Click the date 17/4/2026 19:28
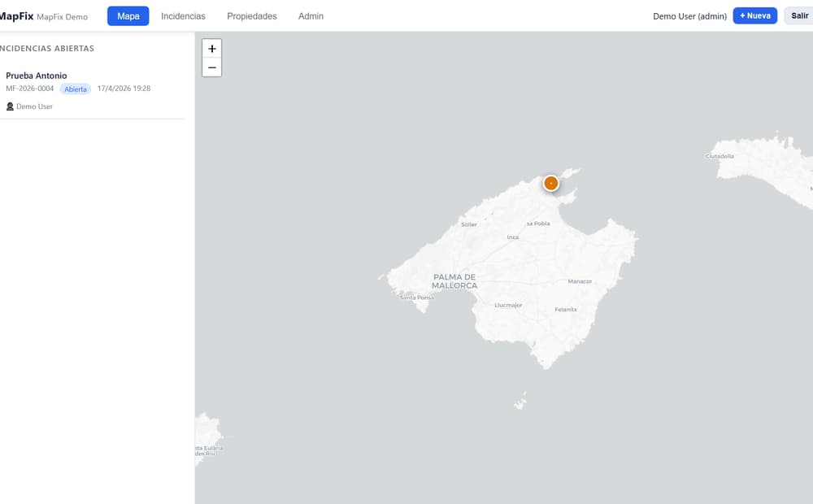 pos(124,89)
